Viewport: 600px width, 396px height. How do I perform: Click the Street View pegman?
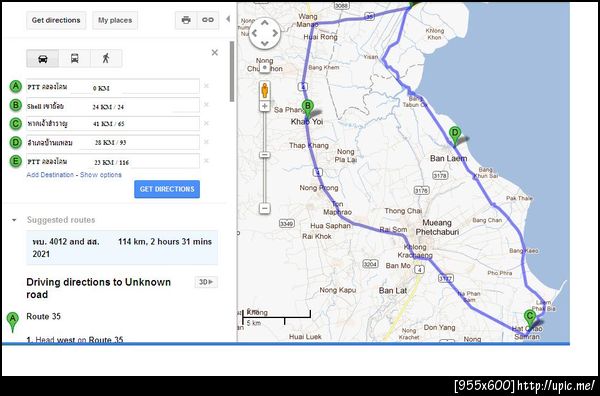click(265, 91)
